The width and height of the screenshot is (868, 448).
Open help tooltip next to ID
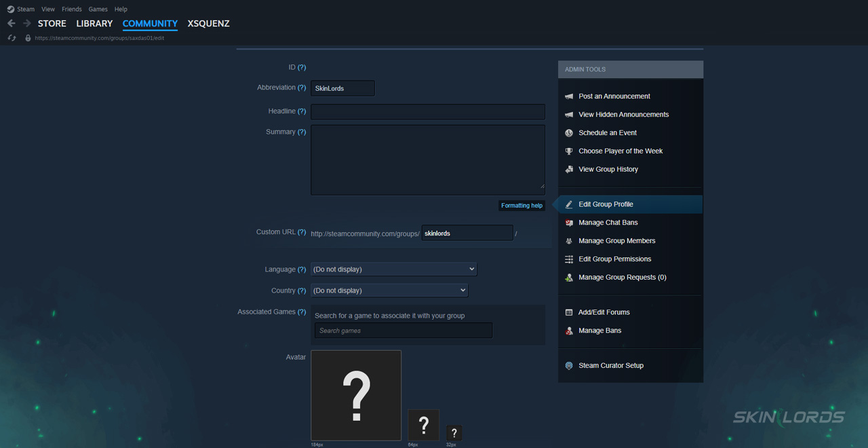coord(302,68)
